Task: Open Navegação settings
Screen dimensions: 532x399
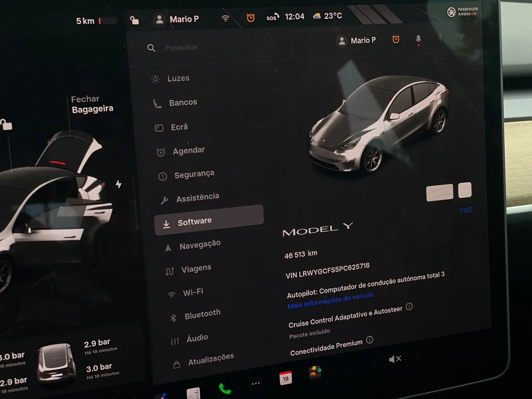Action: (x=193, y=245)
